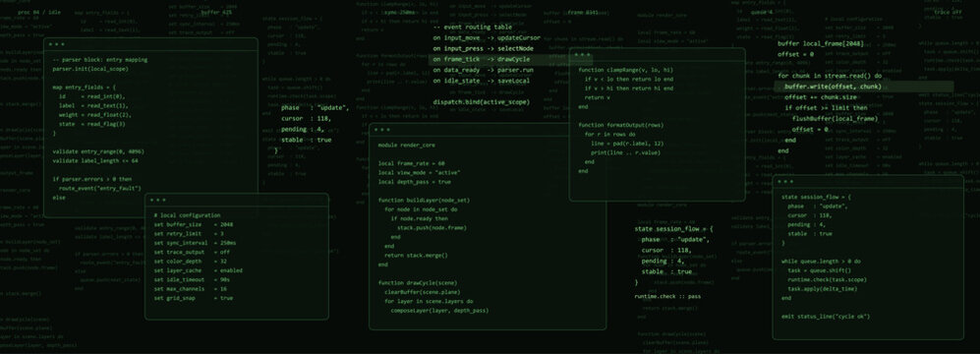980x354 pixels.
Task: Click "-- parser block: entry mapping" comment
Action: click(100, 60)
